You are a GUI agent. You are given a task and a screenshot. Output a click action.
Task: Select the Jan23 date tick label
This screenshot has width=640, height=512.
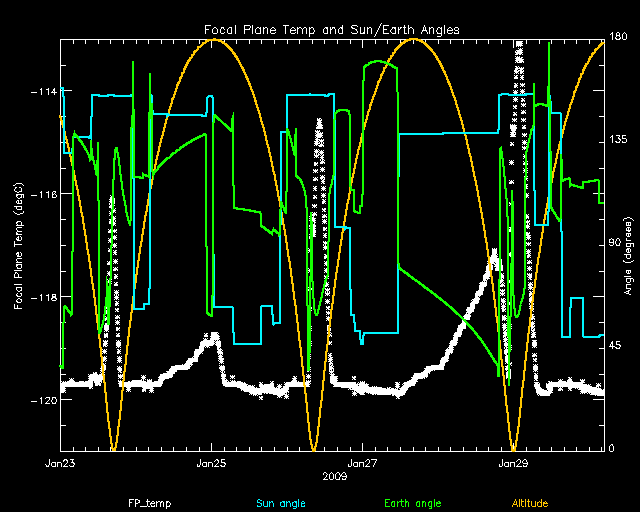[61, 464]
